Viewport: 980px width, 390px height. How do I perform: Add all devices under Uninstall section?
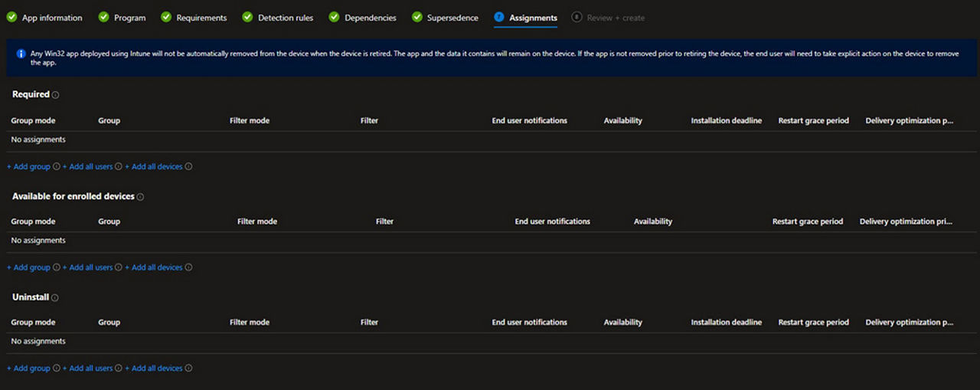[x=153, y=369]
